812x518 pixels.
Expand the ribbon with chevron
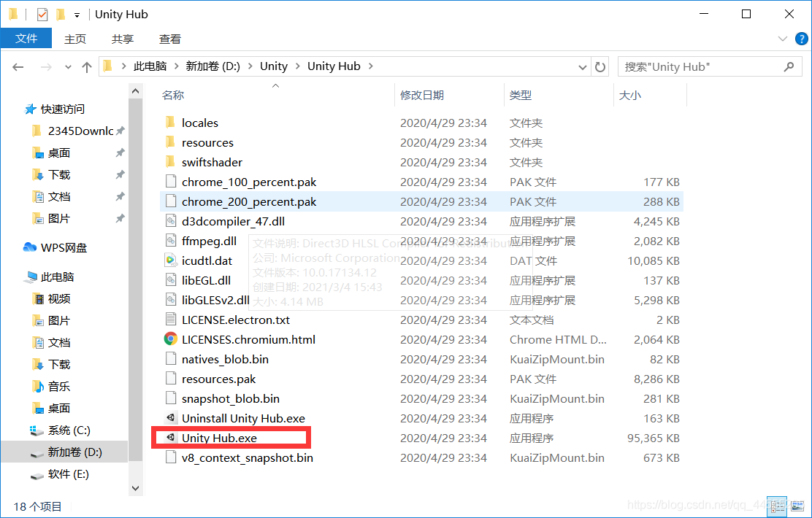coord(783,39)
